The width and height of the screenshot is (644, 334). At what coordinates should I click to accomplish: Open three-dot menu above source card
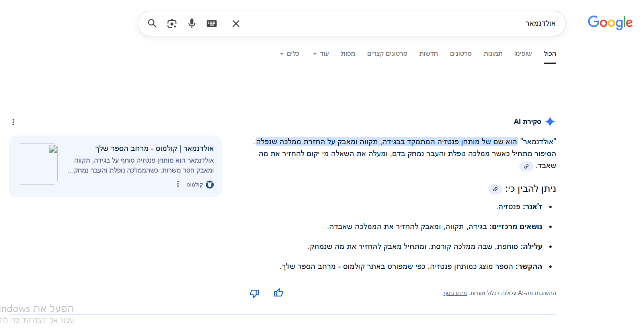click(x=13, y=122)
